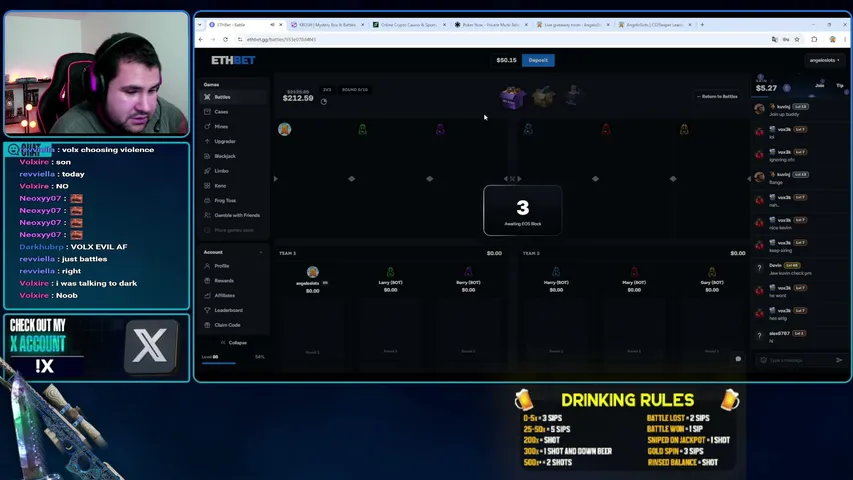
Task: Click the Frog Toss icon
Action: (x=207, y=200)
